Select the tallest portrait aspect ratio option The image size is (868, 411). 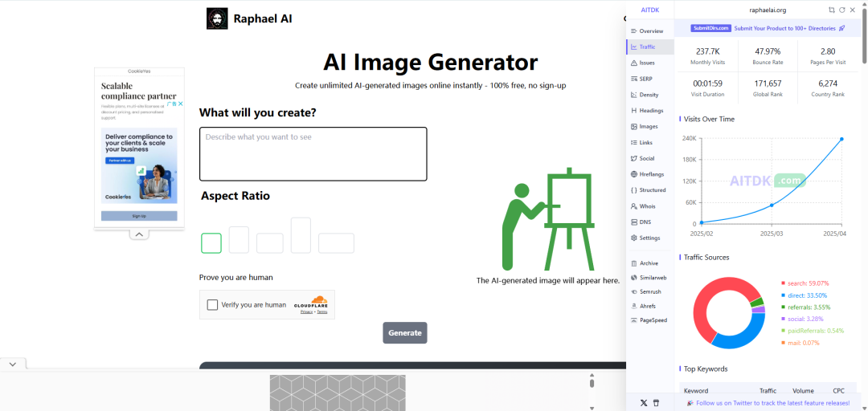click(301, 236)
